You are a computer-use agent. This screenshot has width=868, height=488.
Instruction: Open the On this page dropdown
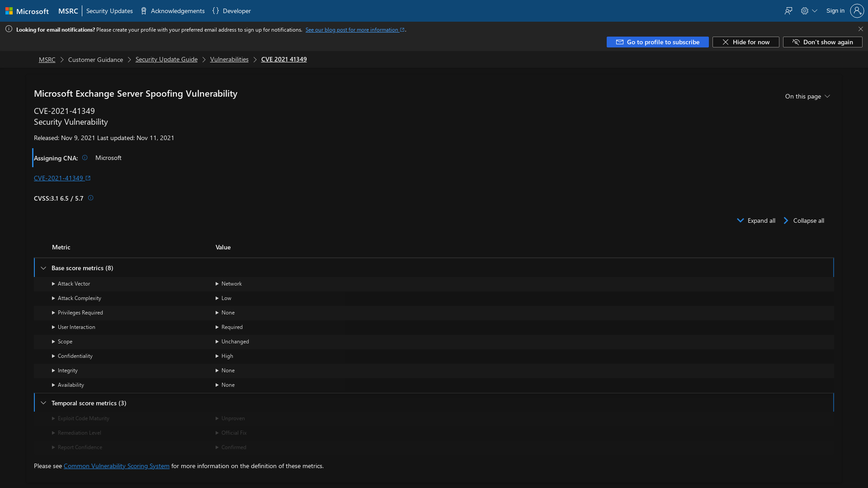tap(807, 96)
